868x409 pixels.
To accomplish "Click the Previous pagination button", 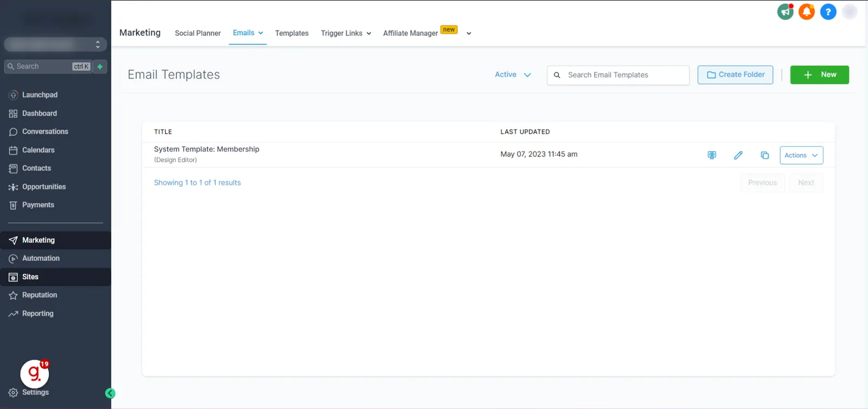I will click(x=762, y=183).
